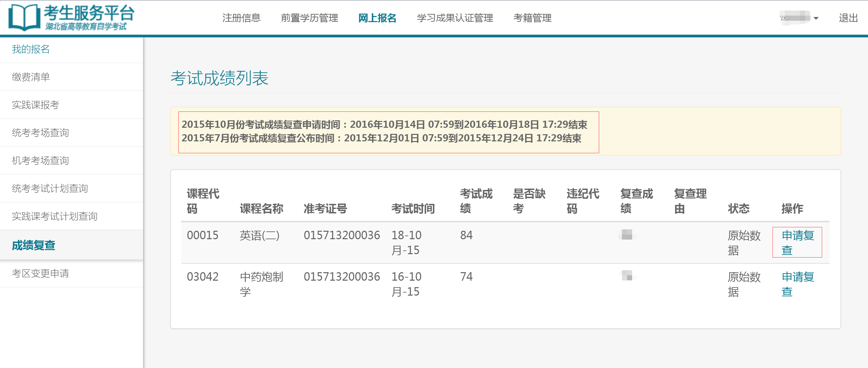Select 成绩复查 in the sidebar
The image size is (868, 368).
34,245
